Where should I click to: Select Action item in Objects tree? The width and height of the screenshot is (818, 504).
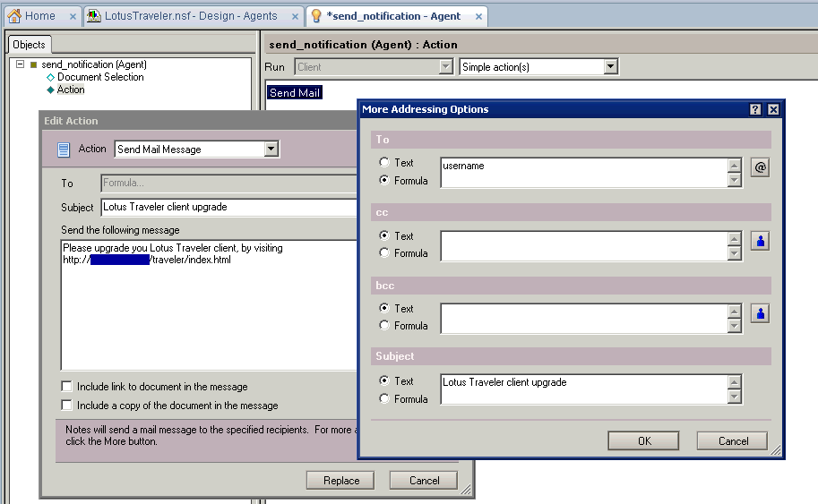[x=71, y=90]
